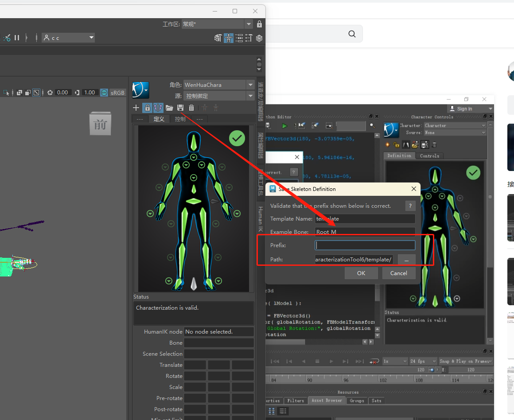Click the 前 view cube face
The image size is (514, 420).
(x=100, y=124)
